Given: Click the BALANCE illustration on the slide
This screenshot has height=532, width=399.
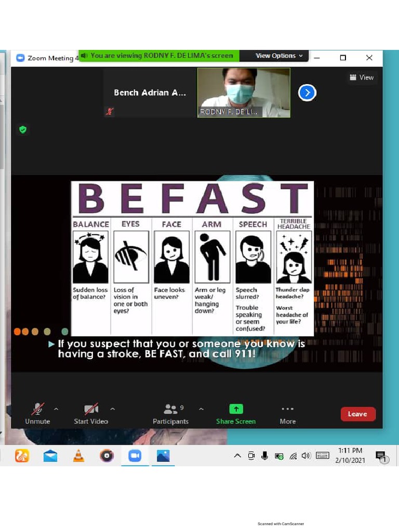Looking at the screenshot, I should pyautogui.click(x=90, y=257).
